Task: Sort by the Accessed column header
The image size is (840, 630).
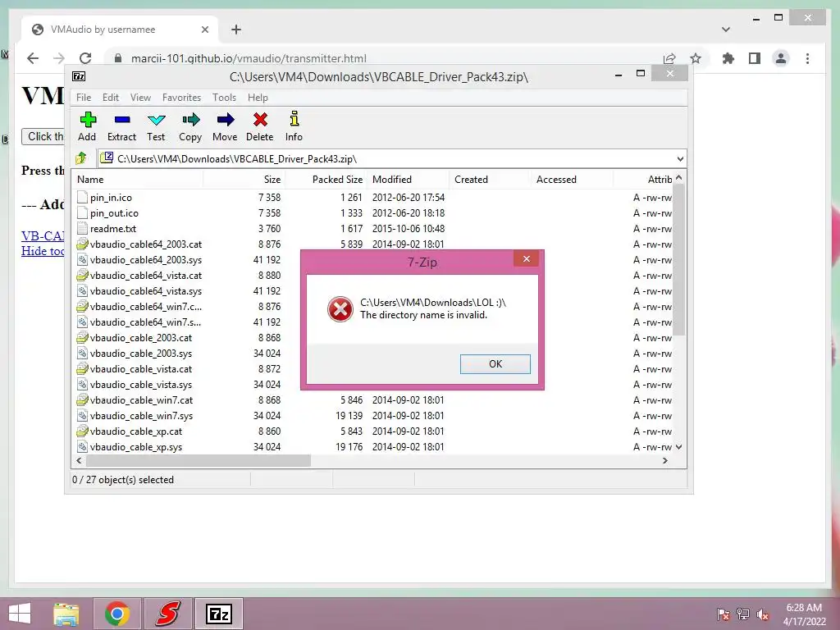Action: [x=572, y=180]
